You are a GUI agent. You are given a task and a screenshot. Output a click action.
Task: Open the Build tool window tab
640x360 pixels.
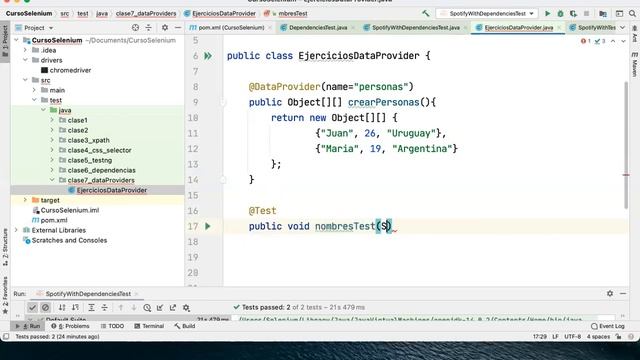[x=184, y=326]
